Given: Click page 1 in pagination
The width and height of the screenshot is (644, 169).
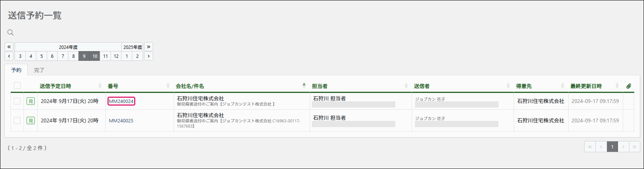Looking at the screenshot, I should [612, 147].
